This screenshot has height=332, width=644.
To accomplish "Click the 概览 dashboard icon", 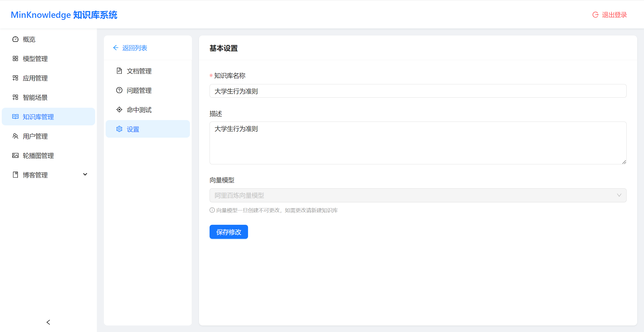I will pyautogui.click(x=15, y=39).
